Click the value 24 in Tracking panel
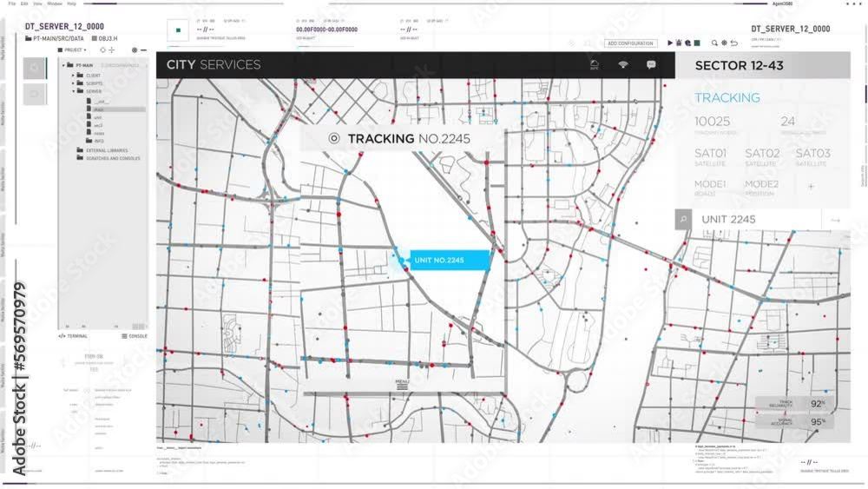 pyautogui.click(x=788, y=121)
